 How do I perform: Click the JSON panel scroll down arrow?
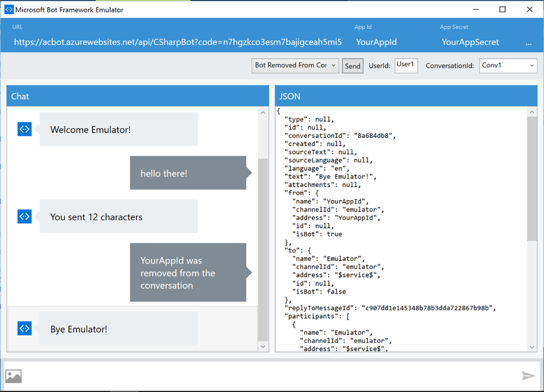click(x=532, y=347)
